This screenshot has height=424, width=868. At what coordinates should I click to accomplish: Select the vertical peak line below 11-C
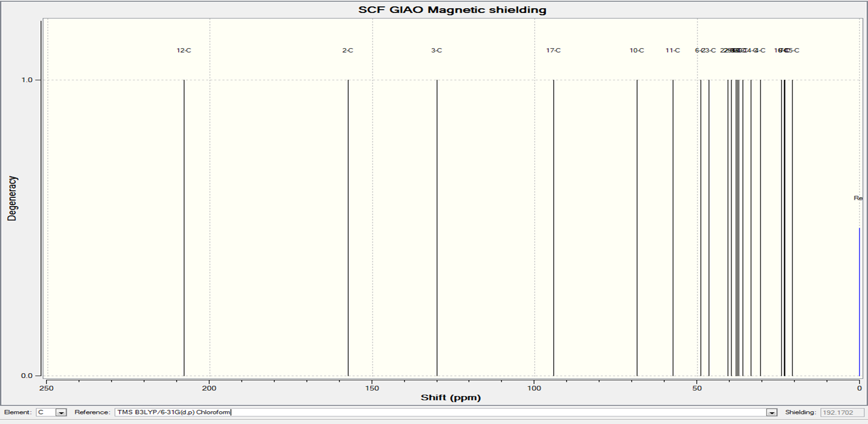point(673,228)
